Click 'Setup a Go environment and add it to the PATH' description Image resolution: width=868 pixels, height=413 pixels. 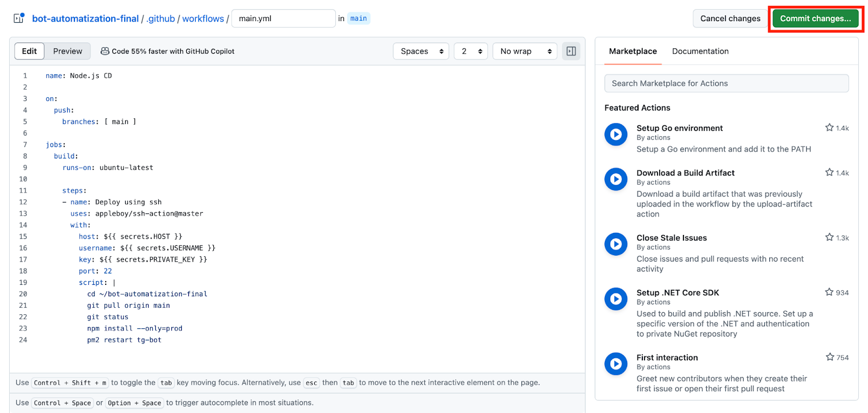(724, 149)
